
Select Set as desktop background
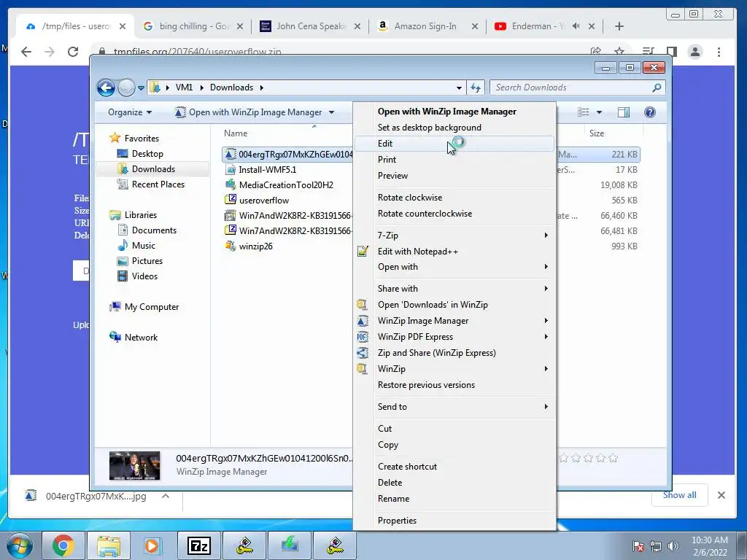[454, 128]
